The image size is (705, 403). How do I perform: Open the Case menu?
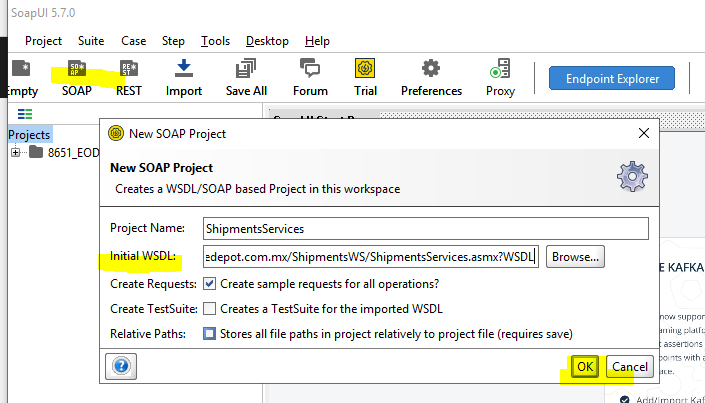(x=134, y=41)
